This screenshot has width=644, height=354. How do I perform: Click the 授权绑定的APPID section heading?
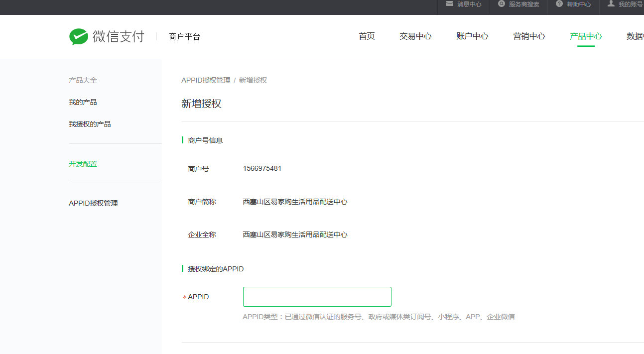click(216, 269)
